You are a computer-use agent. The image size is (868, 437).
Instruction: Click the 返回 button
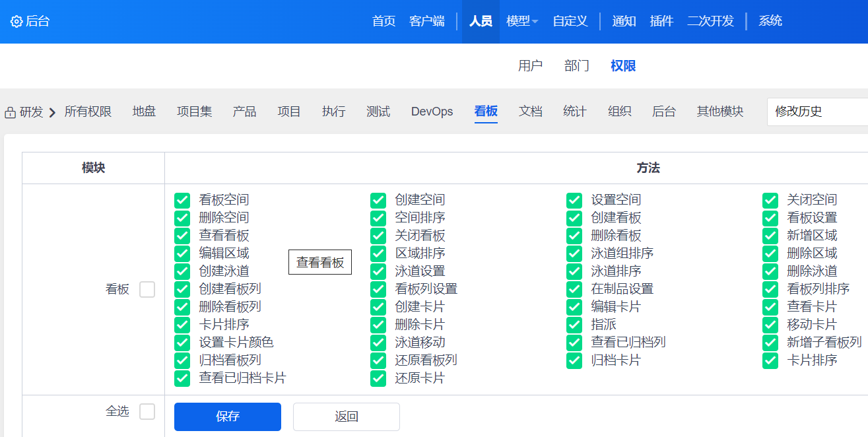coord(347,417)
